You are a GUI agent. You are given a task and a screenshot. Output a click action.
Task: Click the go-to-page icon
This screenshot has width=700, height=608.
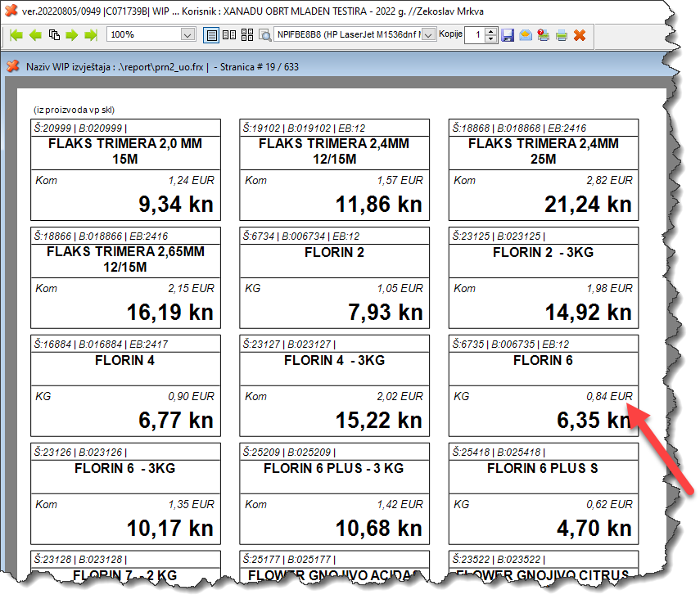[x=53, y=35]
